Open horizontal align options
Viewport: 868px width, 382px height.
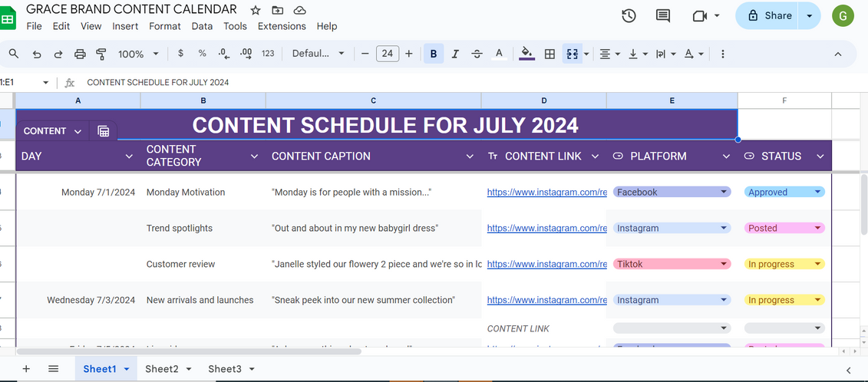click(x=609, y=54)
